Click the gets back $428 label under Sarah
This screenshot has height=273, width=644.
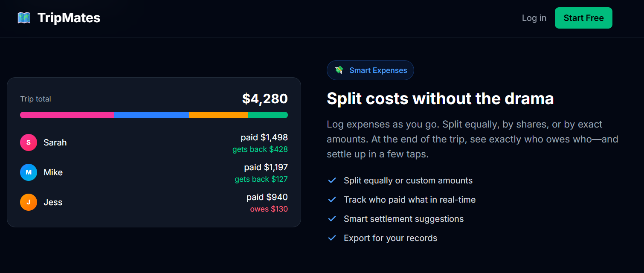pos(260,149)
